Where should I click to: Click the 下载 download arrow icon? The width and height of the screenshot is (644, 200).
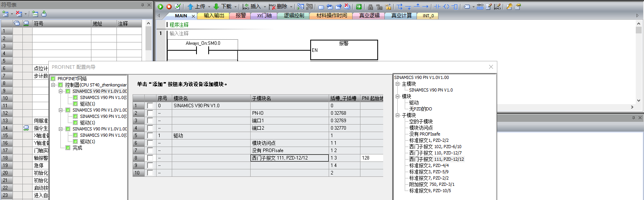click(x=216, y=7)
